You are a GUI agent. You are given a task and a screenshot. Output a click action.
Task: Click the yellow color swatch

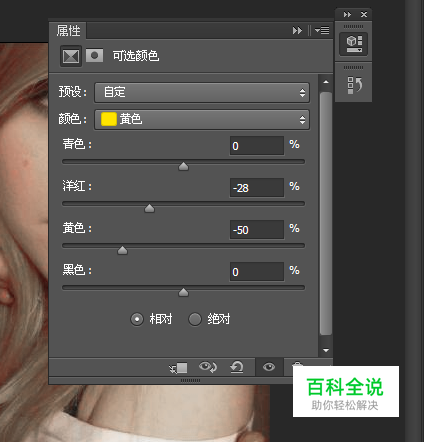coord(109,119)
